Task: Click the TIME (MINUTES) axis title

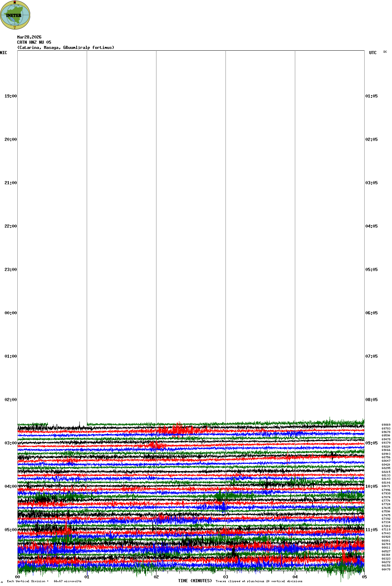Action: pos(195,581)
